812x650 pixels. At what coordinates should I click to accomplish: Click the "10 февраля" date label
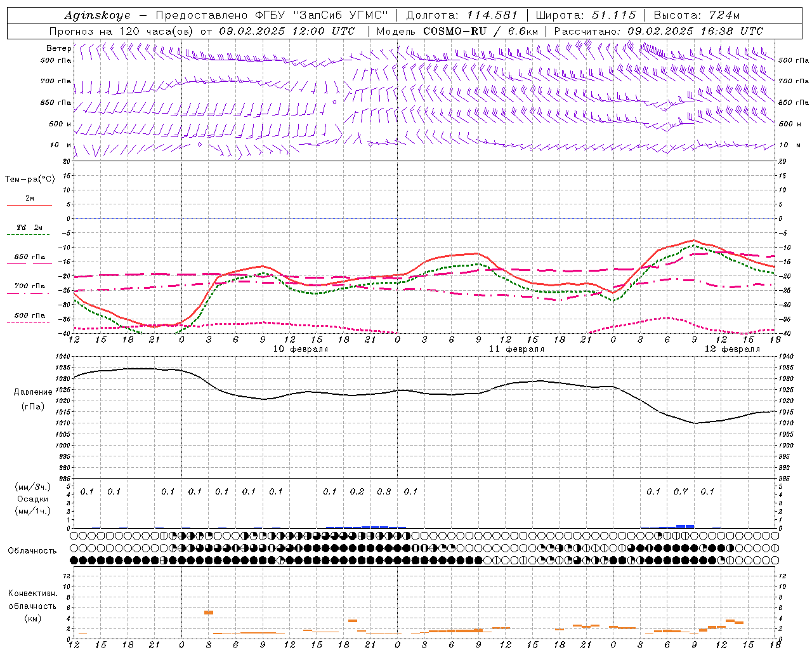click(x=301, y=349)
